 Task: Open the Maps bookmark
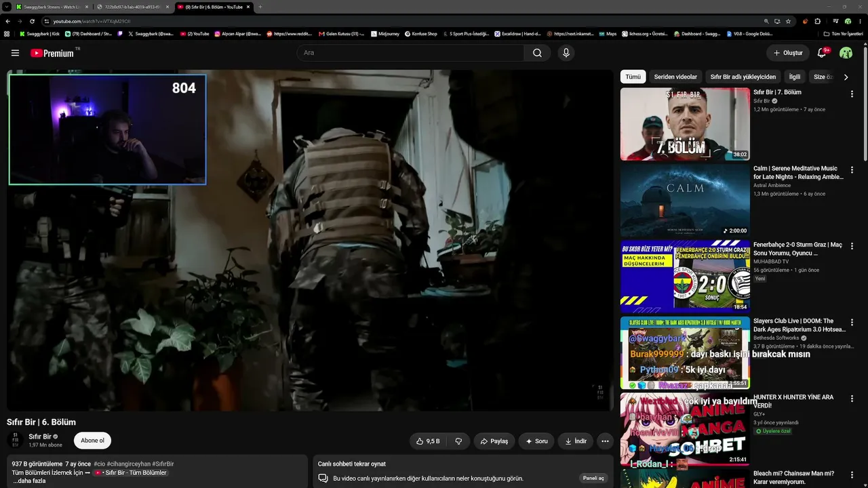pyautogui.click(x=608, y=33)
